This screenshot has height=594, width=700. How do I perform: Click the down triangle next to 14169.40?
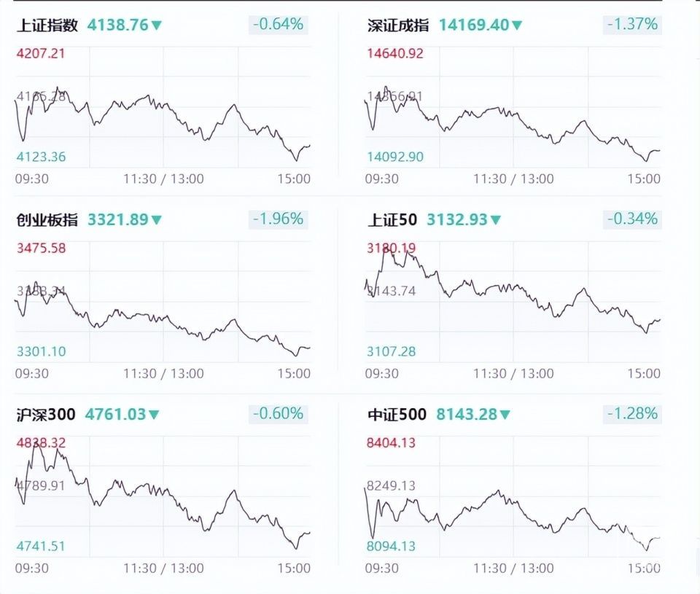[517, 26]
